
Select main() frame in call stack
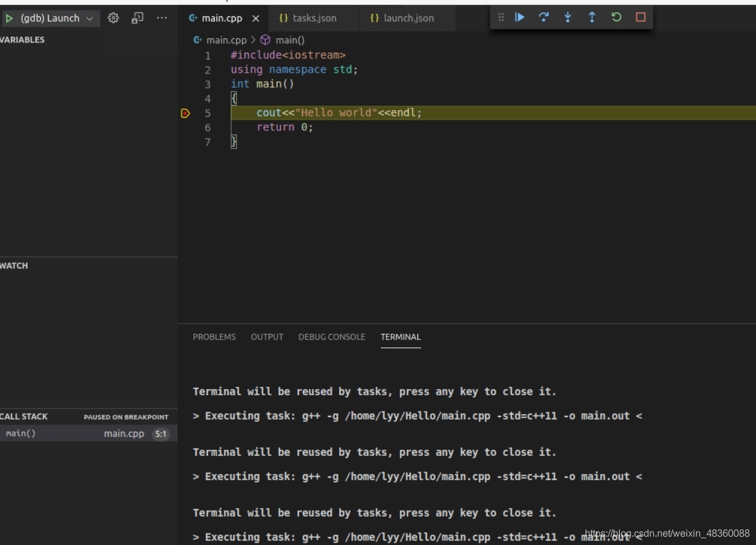(89, 433)
